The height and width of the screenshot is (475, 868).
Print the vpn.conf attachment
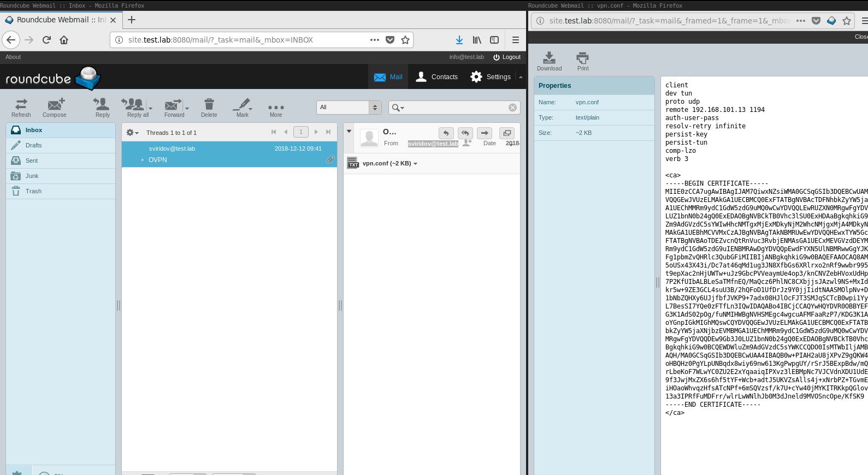pyautogui.click(x=583, y=61)
